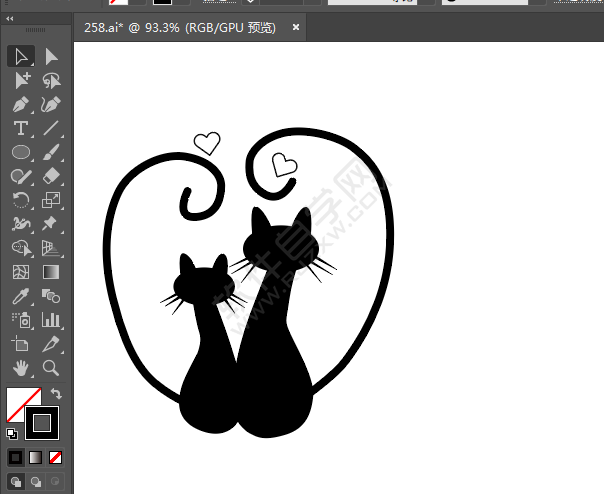Select the Direct Selection tool
The height and width of the screenshot is (494, 604).
(51, 57)
